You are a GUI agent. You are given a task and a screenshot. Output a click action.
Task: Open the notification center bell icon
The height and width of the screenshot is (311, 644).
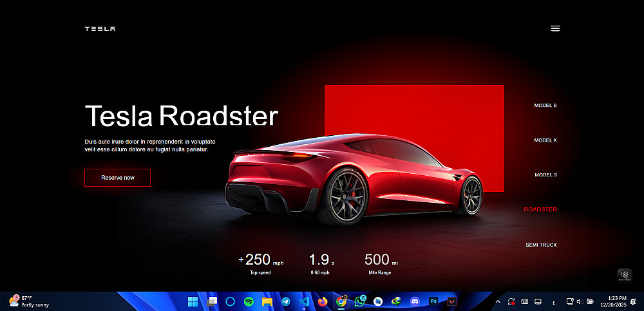[x=633, y=301]
